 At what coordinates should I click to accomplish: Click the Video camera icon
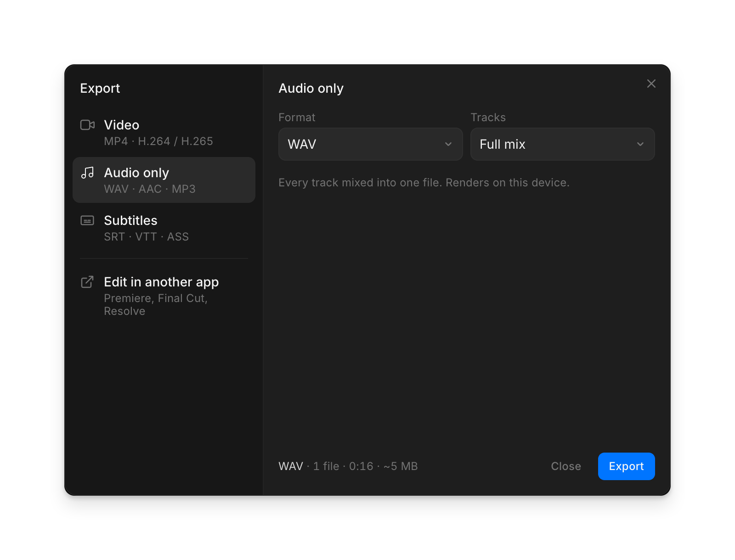click(87, 125)
